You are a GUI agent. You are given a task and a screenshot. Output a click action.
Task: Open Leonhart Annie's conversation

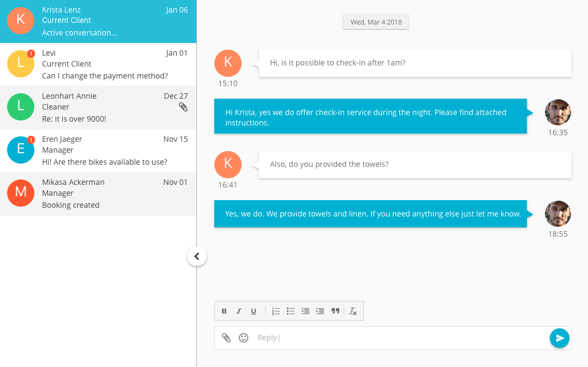point(98,107)
